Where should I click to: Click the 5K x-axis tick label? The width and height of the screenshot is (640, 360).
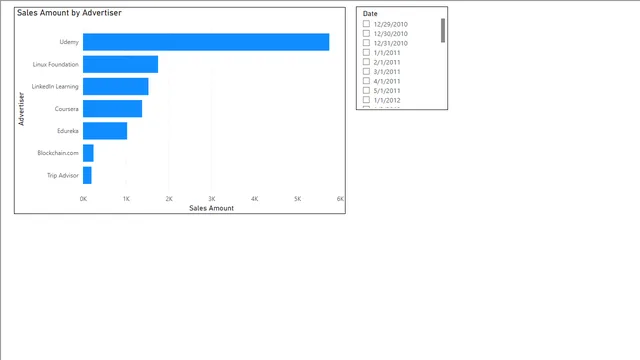(x=298, y=199)
